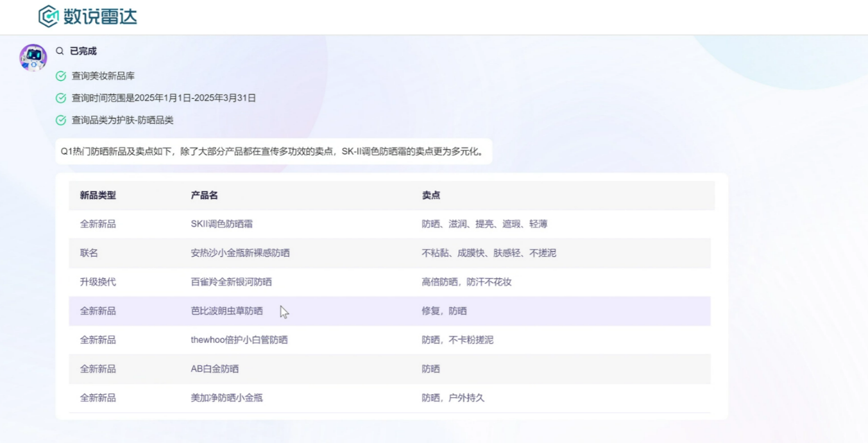Select the 查询品类为护肤-防晒品类 step
Screen dimensions: 868x443
(123, 120)
